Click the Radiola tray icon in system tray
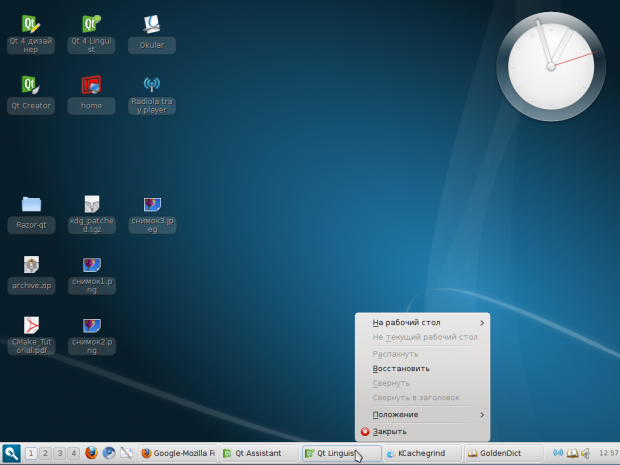620x465 pixels. coord(558,453)
